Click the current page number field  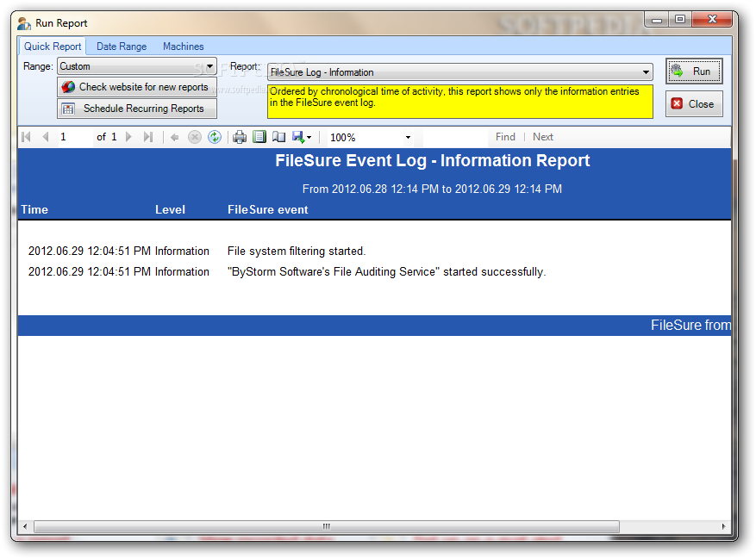[74, 137]
